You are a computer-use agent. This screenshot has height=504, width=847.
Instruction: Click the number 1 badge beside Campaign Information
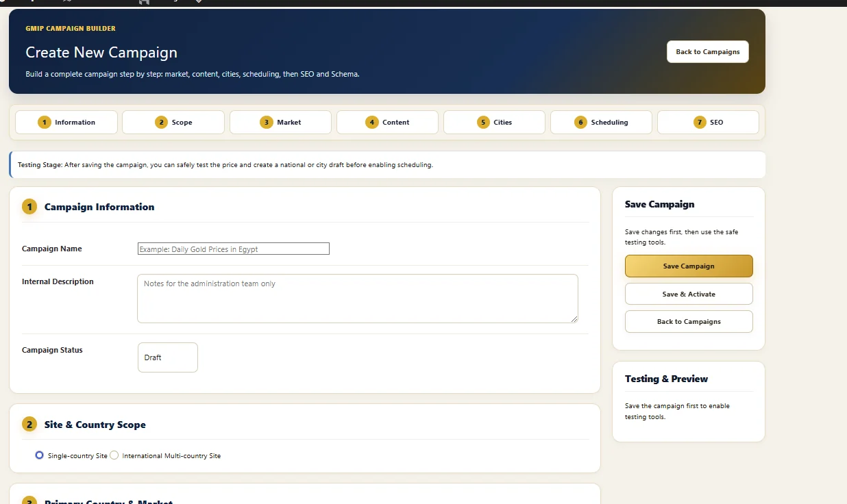pos(29,207)
